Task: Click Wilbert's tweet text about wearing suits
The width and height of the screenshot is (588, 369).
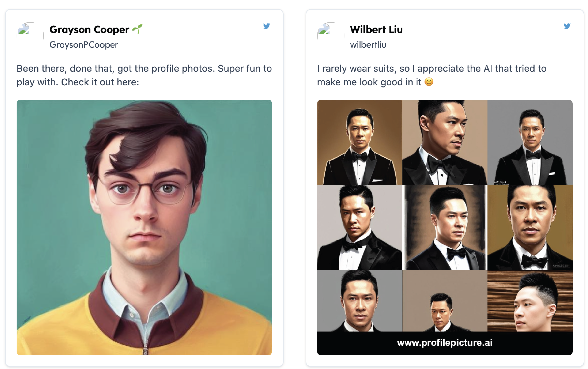Action: pos(432,75)
